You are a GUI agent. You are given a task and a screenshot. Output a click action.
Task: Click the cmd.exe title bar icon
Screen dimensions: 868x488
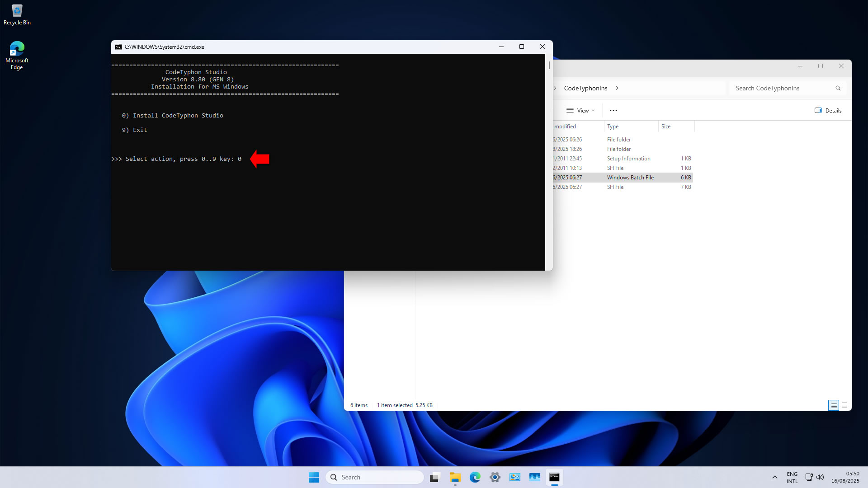118,47
